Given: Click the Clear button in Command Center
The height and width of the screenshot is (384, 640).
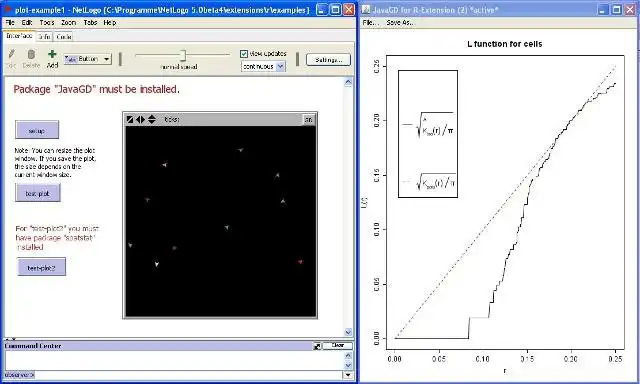Looking at the screenshot, I should [338, 346].
